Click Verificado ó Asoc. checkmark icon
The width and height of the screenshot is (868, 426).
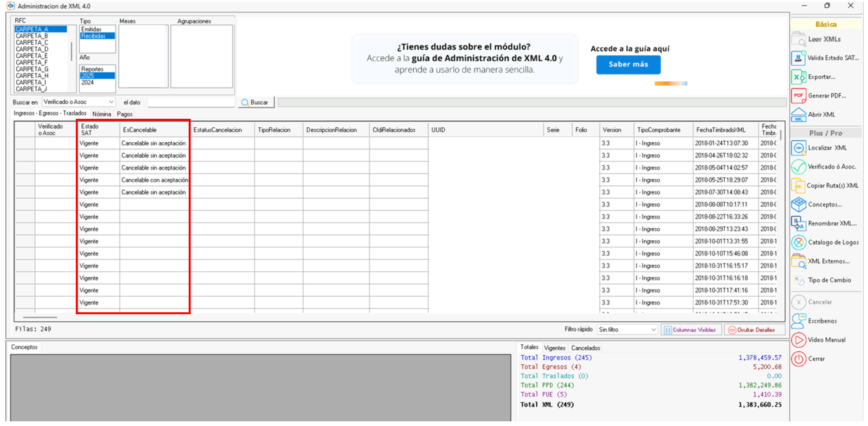click(798, 167)
